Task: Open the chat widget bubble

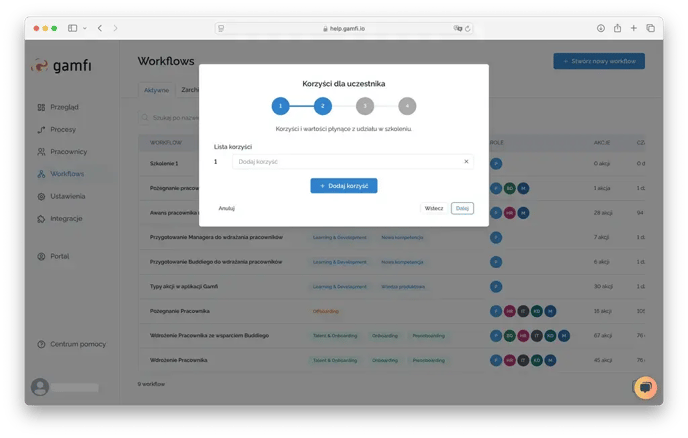Action: [645, 387]
